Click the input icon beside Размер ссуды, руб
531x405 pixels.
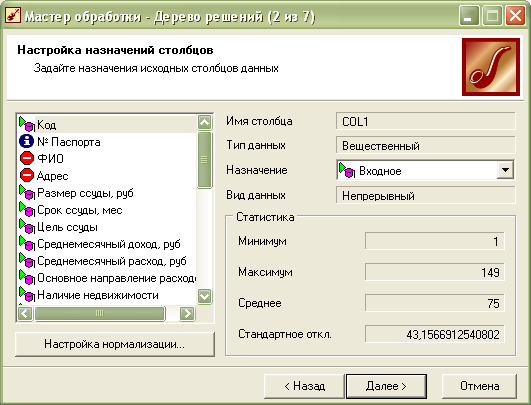[x=27, y=192]
